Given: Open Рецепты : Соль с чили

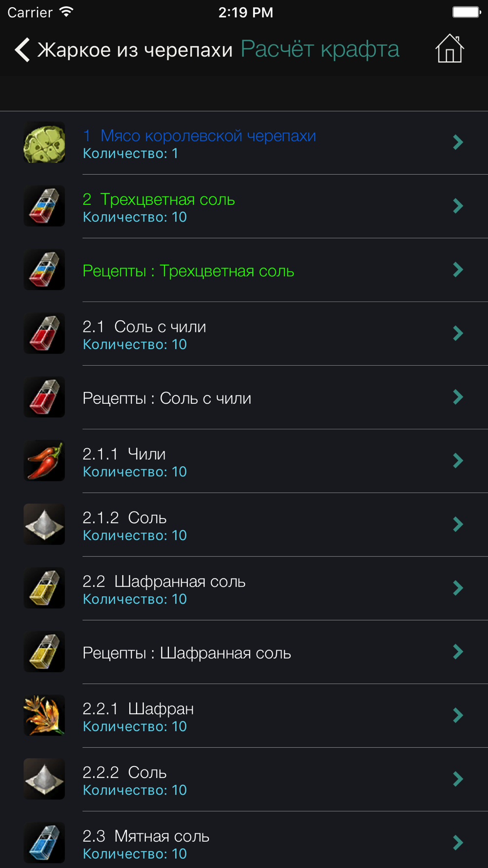Looking at the screenshot, I should [167, 398].
